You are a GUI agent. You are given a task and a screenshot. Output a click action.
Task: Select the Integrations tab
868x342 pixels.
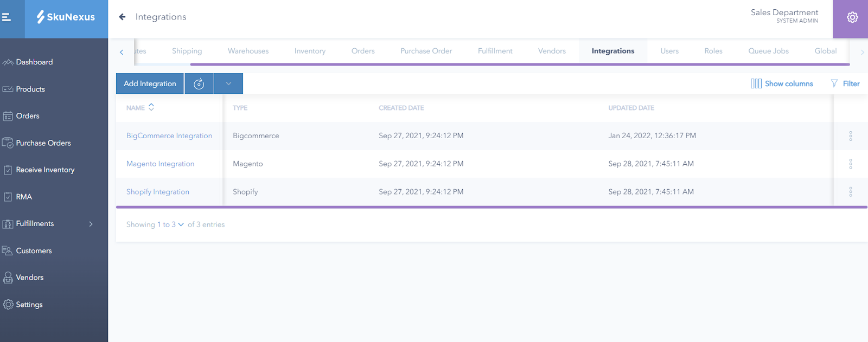click(612, 51)
